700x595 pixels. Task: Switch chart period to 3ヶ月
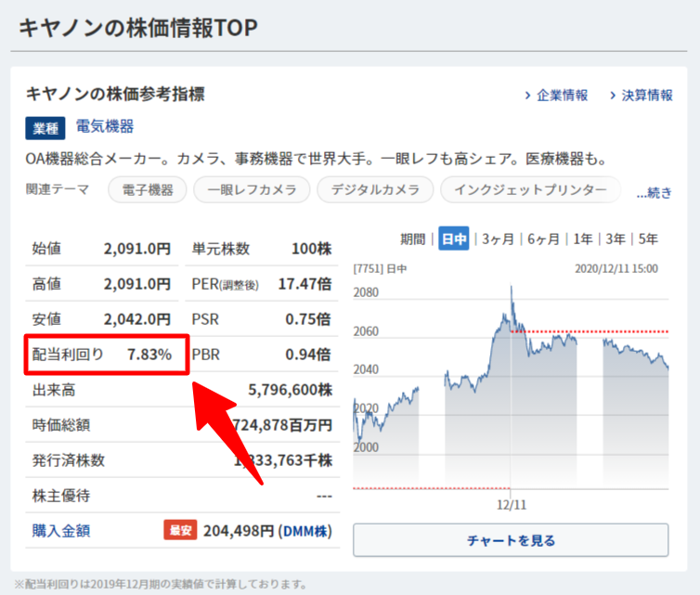[498, 239]
